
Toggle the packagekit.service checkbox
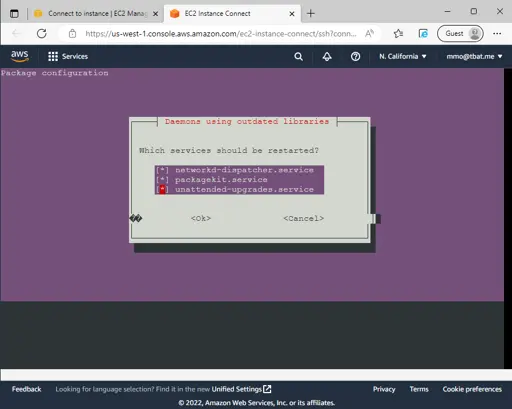coord(162,180)
